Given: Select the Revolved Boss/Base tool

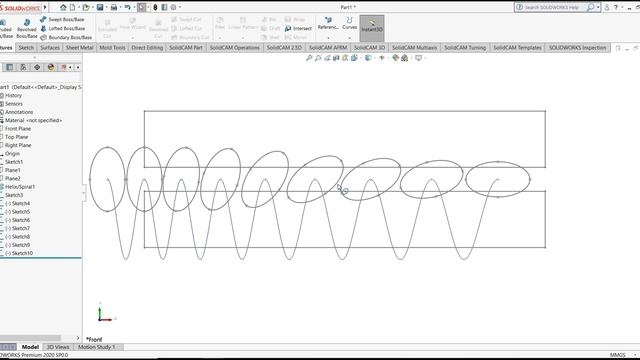Looking at the screenshot, I should (27, 28).
